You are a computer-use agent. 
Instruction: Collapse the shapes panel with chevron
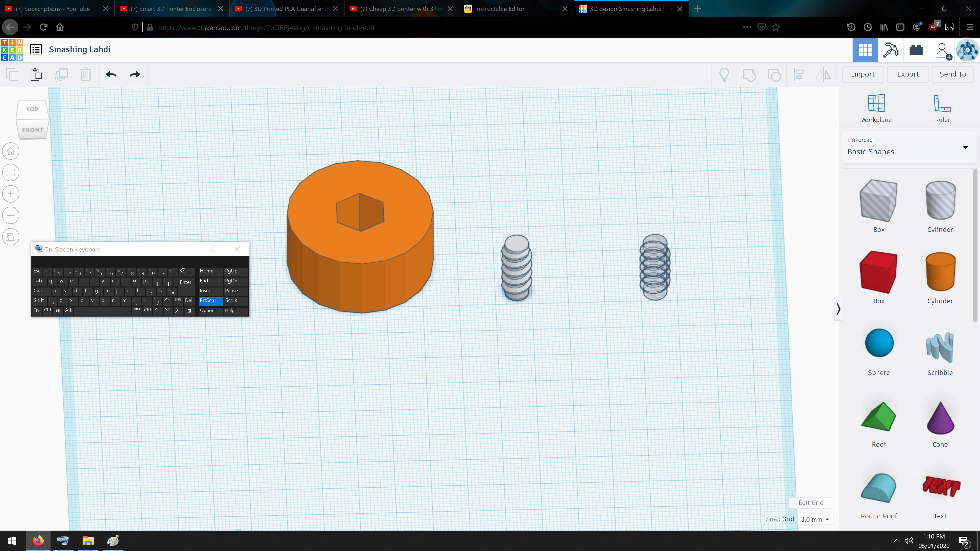click(x=838, y=309)
